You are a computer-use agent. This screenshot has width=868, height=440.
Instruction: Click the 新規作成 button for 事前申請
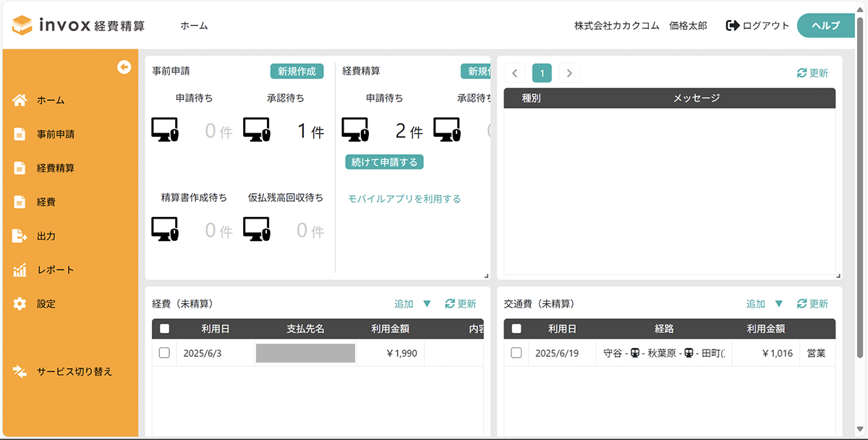point(297,71)
